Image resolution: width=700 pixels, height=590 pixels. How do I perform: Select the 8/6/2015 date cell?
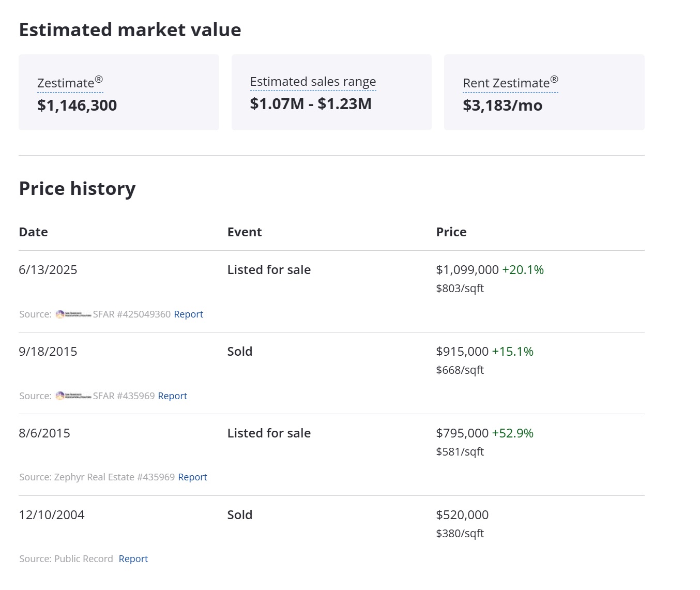(44, 433)
